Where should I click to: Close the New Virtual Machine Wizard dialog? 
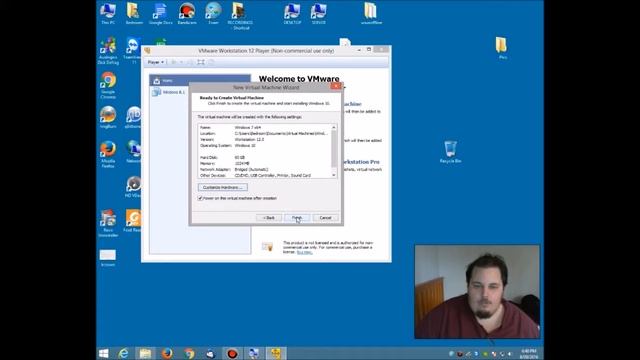point(336,86)
